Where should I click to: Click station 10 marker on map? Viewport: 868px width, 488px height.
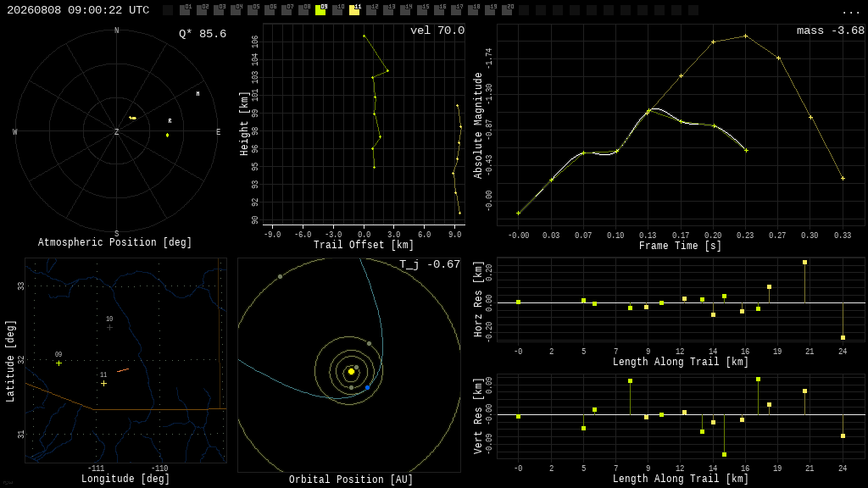pyautogui.click(x=109, y=328)
